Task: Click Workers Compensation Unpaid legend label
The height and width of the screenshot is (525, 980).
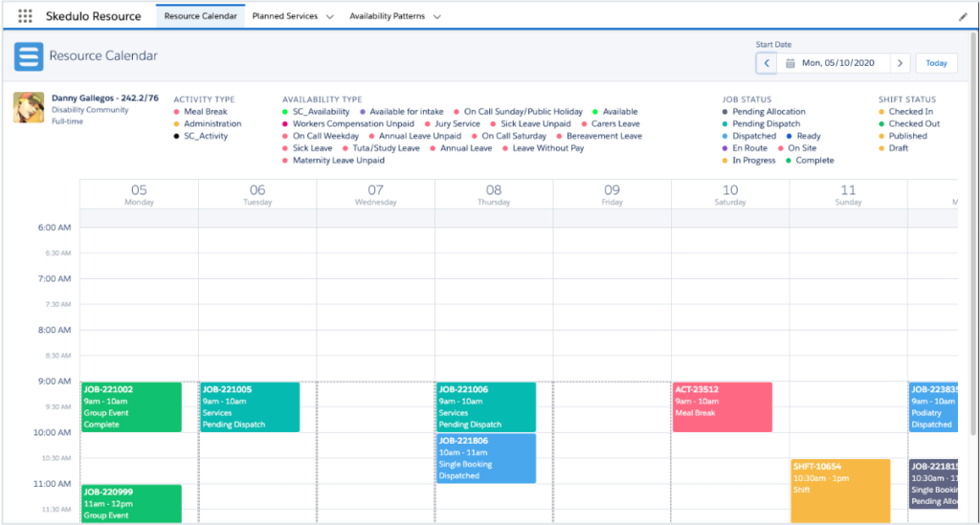Action: click(353, 123)
